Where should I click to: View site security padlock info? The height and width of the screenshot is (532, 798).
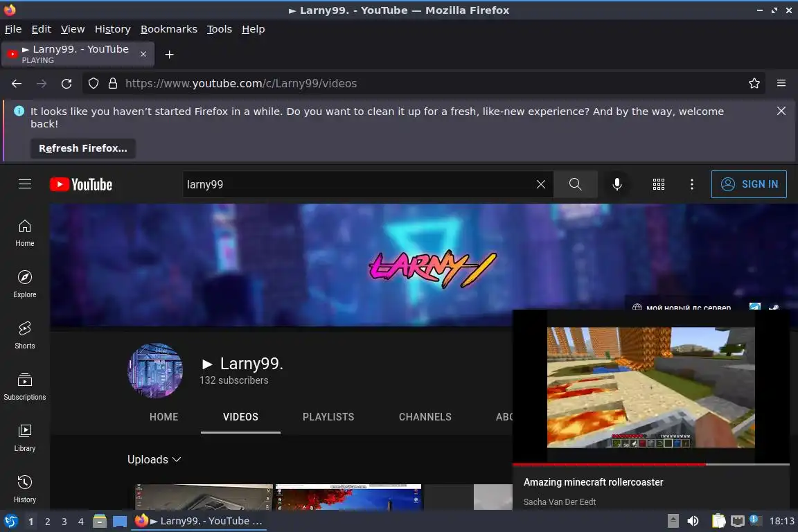(113, 84)
